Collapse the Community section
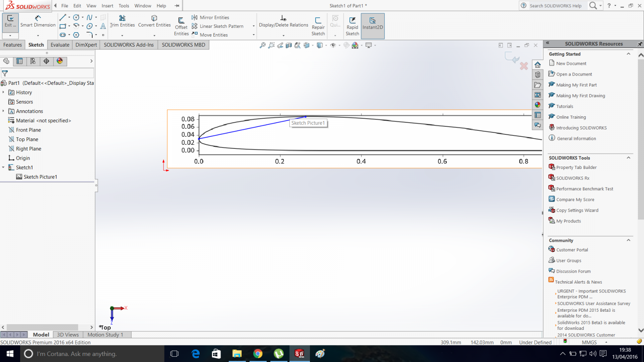Image resolution: width=644 pixels, height=362 pixels. coord(628,240)
